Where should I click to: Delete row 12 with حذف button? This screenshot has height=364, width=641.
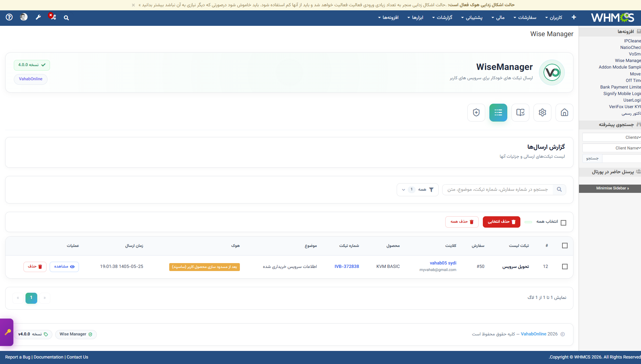(35, 267)
